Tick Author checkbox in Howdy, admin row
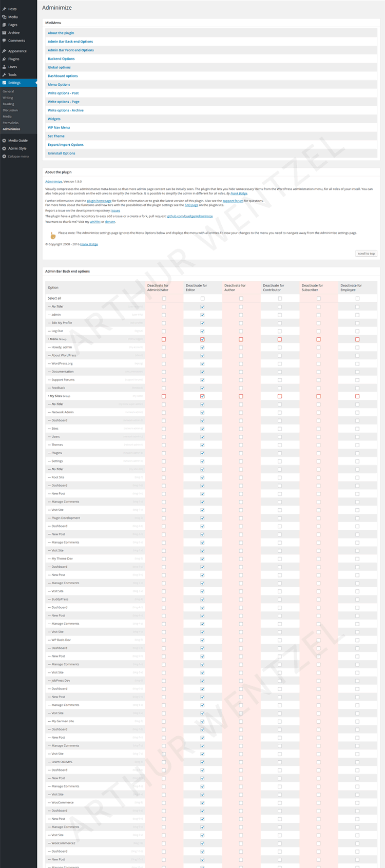The width and height of the screenshot is (385, 868). click(x=241, y=348)
